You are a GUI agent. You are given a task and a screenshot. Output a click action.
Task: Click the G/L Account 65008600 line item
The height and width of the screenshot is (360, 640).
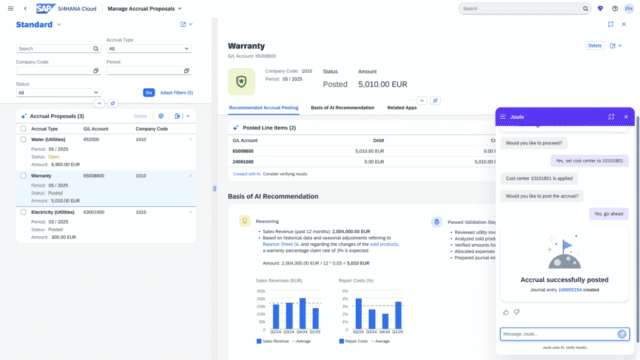tap(243, 151)
